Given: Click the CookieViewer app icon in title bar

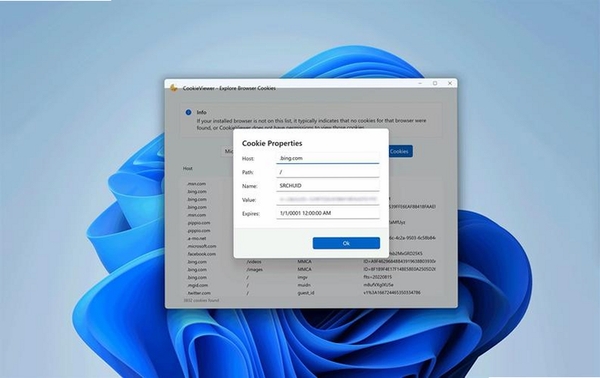Looking at the screenshot, I should [x=173, y=88].
